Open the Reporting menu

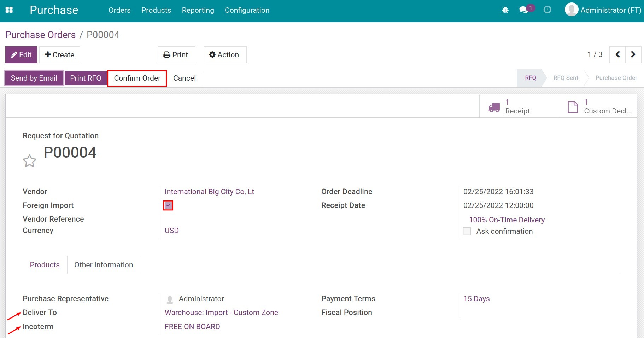coord(198,10)
